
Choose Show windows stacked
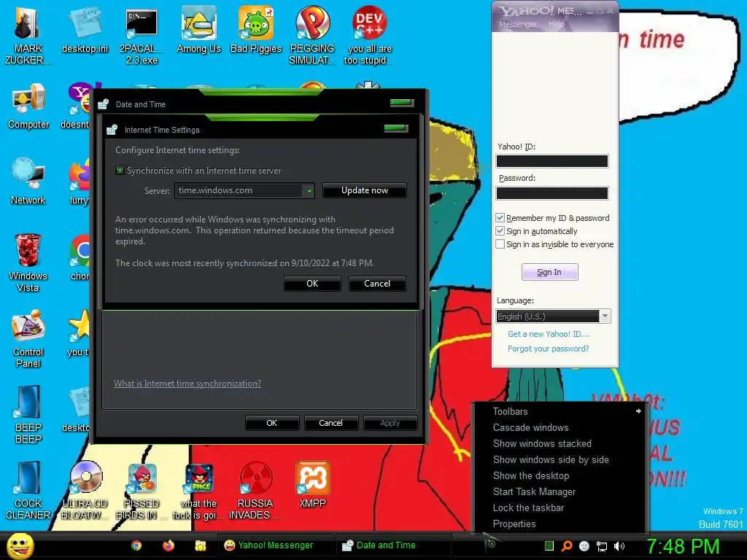click(560, 444)
